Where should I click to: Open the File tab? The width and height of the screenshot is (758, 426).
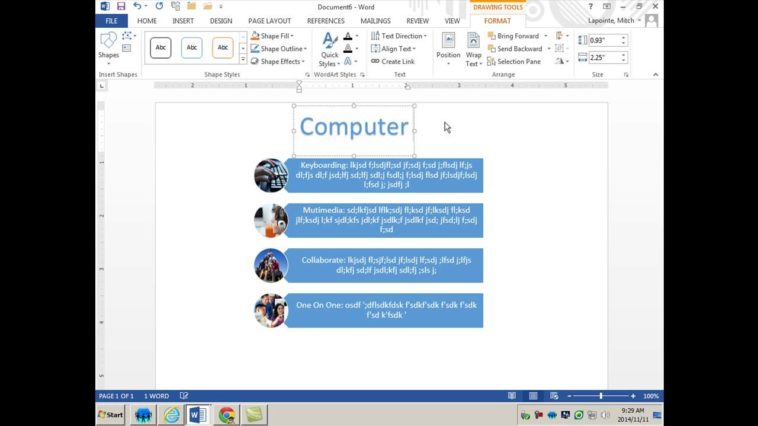tap(111, 20)
